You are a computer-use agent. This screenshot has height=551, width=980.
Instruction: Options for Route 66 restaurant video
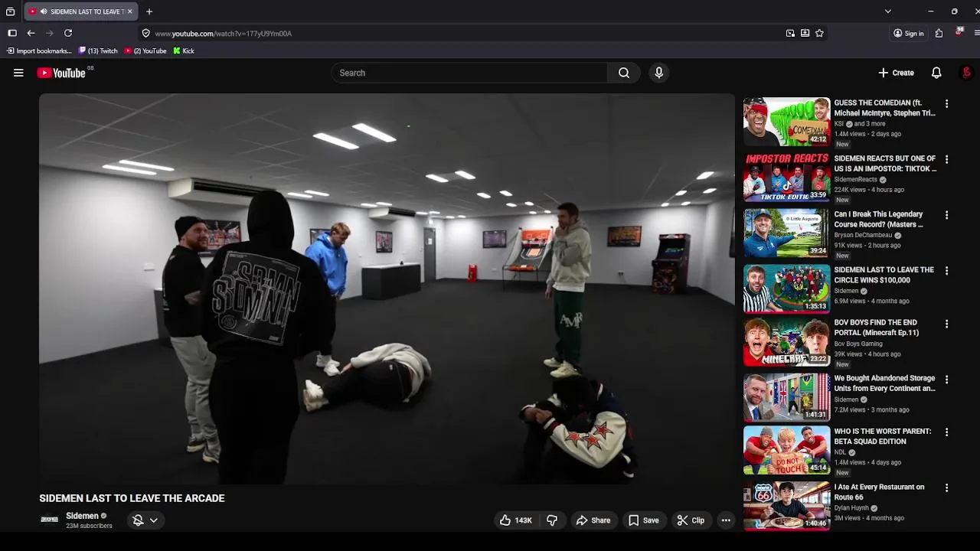[x=946, y=488]
